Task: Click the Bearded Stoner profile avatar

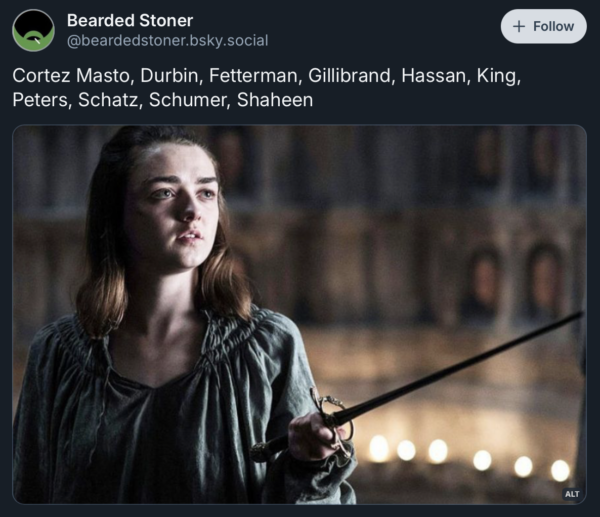Action: pyautogui.click(x=33, y=30)
